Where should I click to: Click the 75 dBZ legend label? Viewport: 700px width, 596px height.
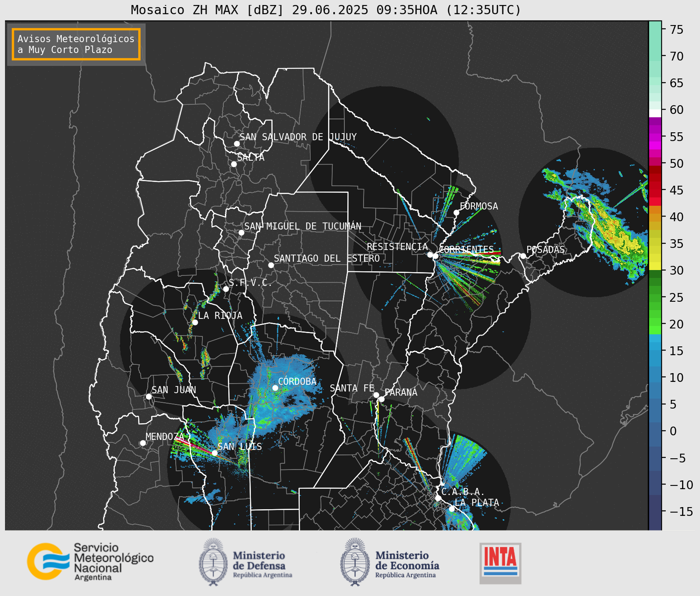(677, 30)
